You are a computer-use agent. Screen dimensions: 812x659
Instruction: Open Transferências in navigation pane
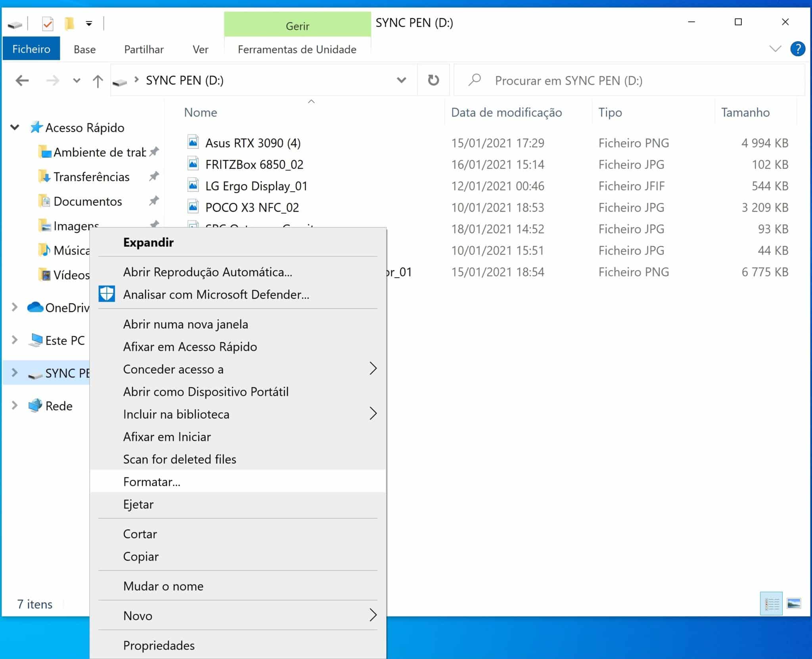click(91, 177)
